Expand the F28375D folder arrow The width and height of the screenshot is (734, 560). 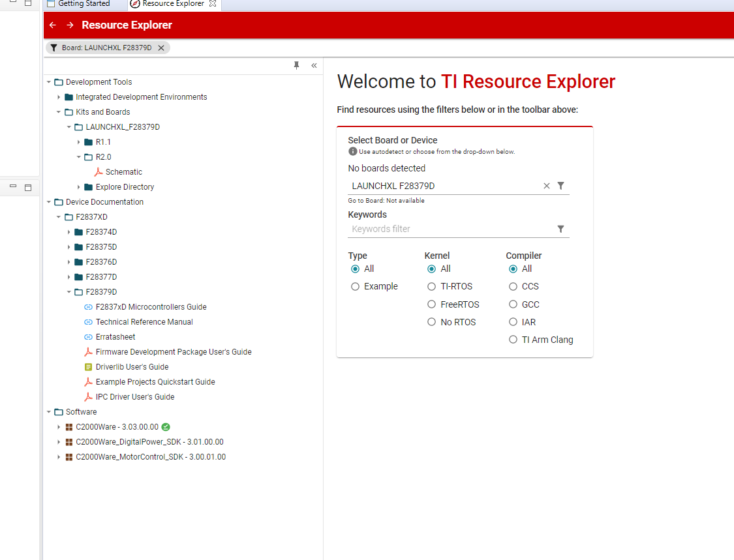[69, 246]
